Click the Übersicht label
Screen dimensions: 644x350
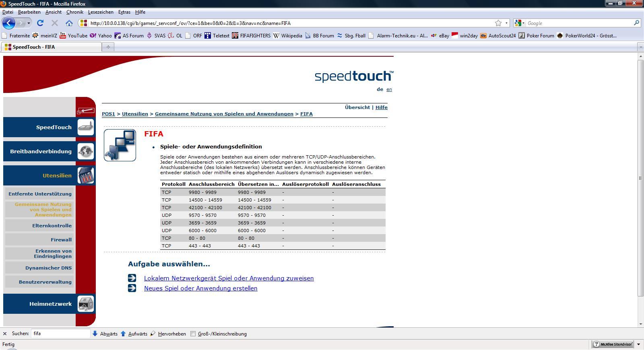tap(357, 107)
